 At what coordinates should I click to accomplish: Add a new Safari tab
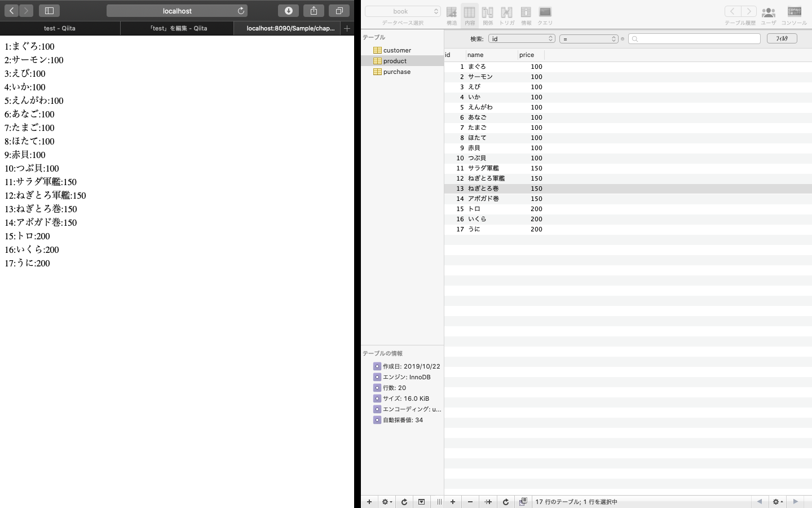[347, 28]
